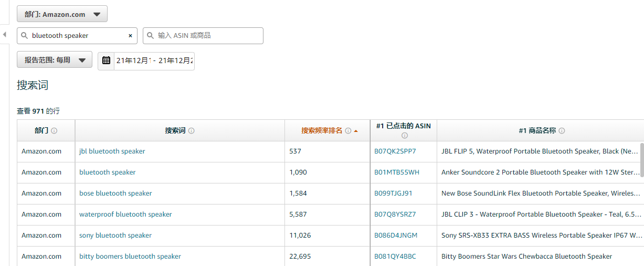Click the bose bluetooth speaker link
The image size is (644, 266).
pyautogui.click(x=115, y=193)
